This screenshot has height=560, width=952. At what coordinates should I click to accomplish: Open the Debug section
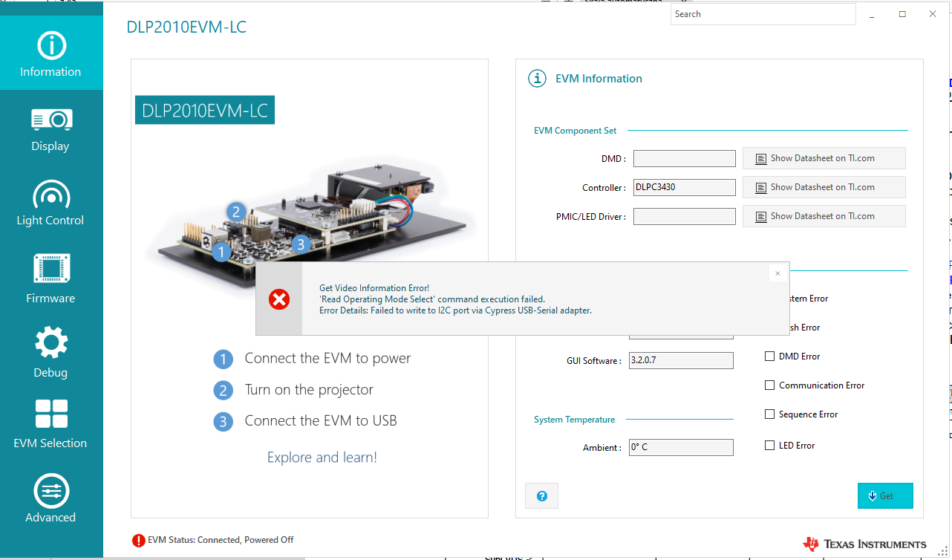coord(51,353)
